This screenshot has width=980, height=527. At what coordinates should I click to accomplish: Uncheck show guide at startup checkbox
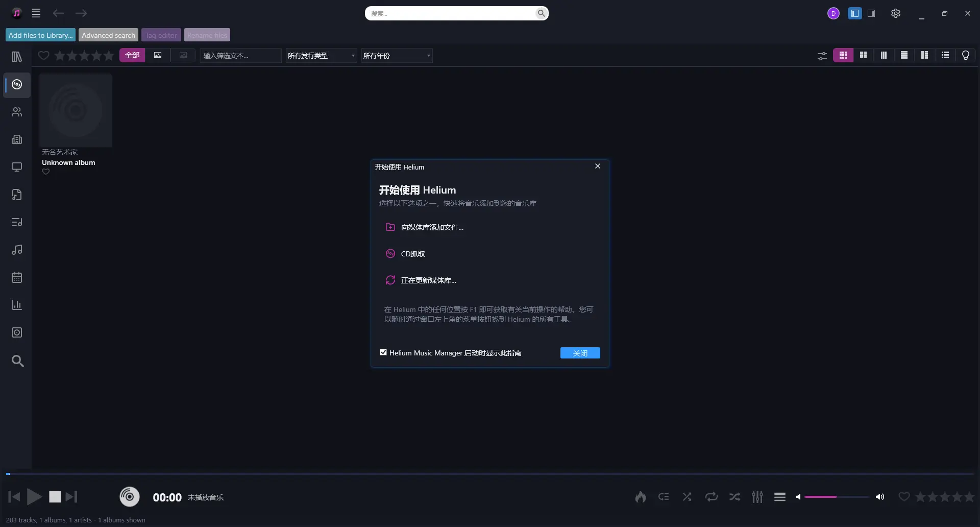[383, 352]
